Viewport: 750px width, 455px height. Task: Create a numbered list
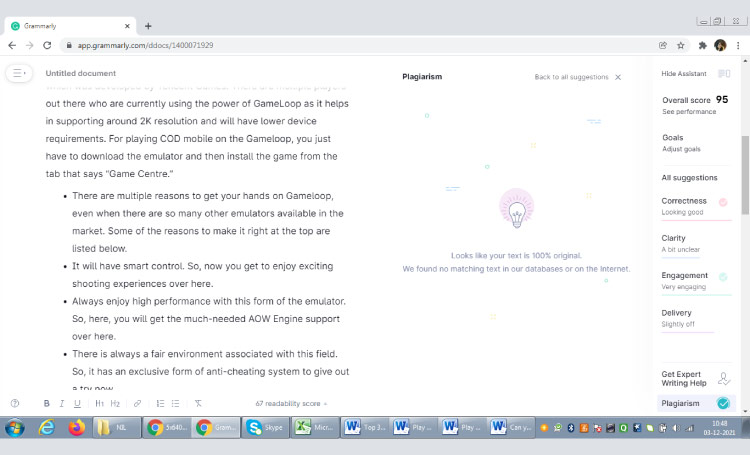tap(160, 403)
